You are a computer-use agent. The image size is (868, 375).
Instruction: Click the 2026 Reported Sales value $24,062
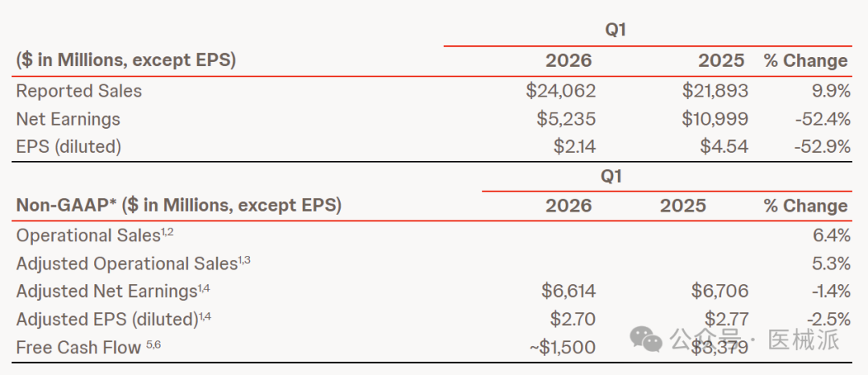click(x=561, y=91)
